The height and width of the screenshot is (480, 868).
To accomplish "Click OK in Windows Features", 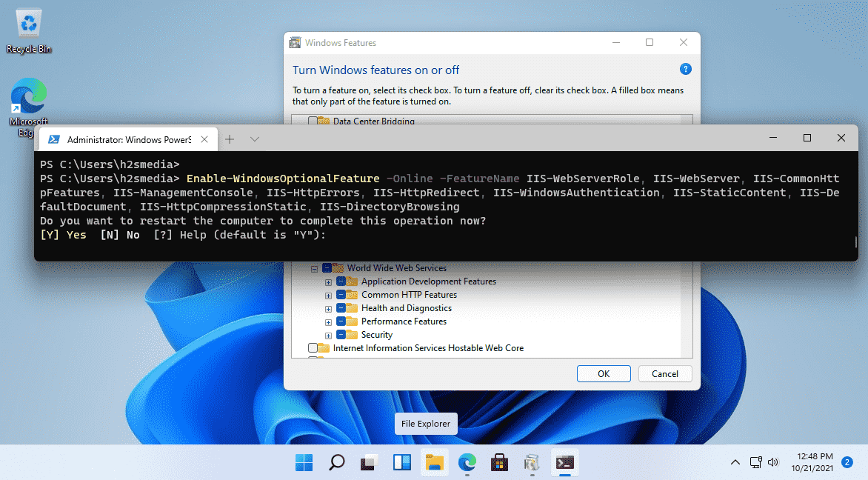I will (x=604, y=373).
